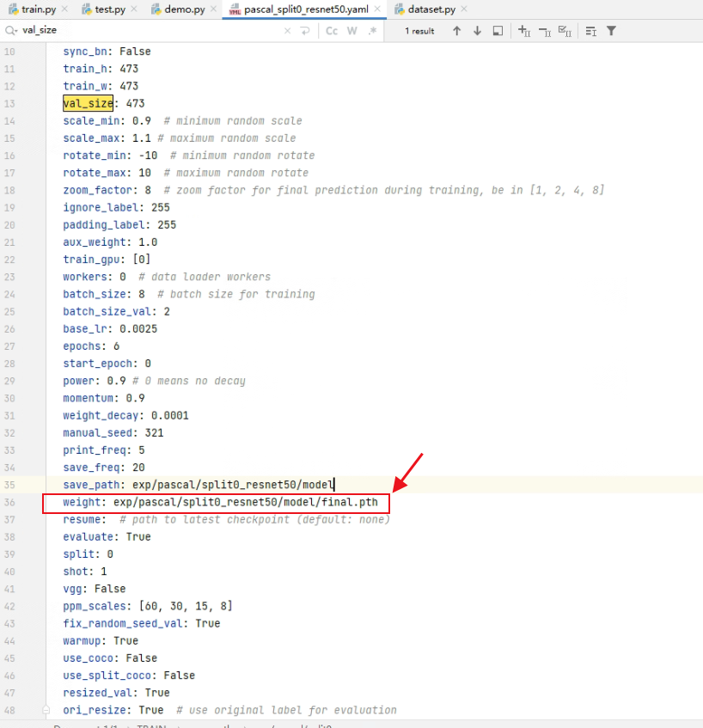Clear the search text
The width and height of the screenshot is (703, 728).
coord(287,31)
